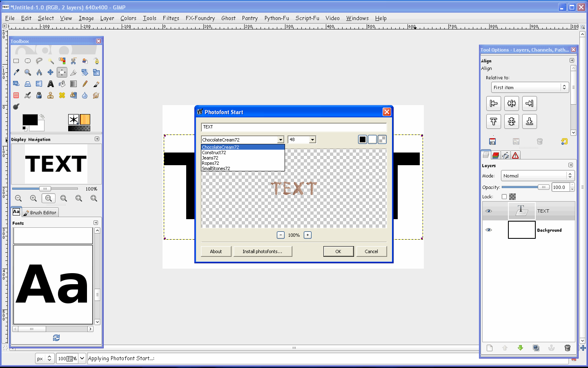Click the black foreground color swatch
Screen dimensions: 588x368
30,120
